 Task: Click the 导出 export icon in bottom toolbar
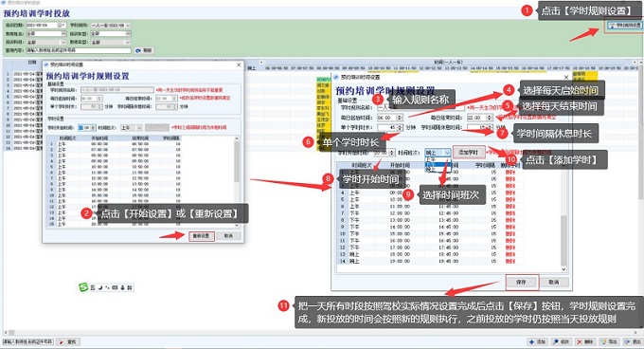click(x=609, y=341)
